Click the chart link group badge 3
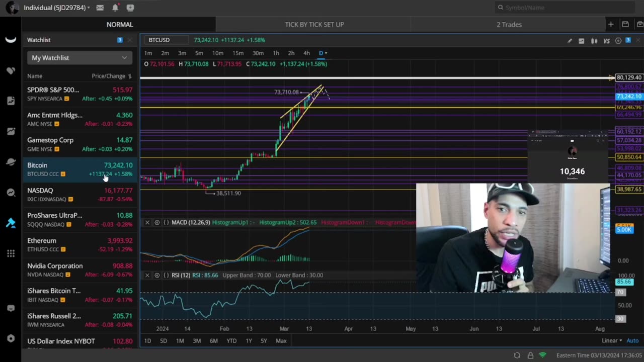 click(x=628, y=40)
